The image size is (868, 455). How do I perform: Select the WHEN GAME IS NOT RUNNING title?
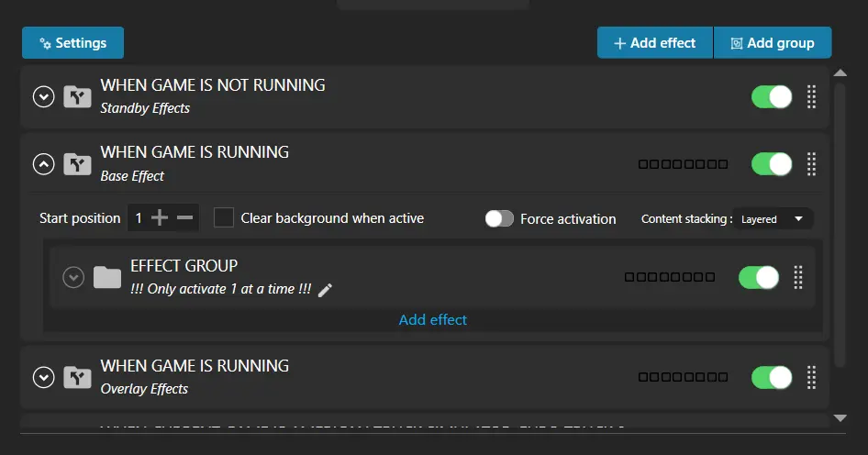click(213, 85)
